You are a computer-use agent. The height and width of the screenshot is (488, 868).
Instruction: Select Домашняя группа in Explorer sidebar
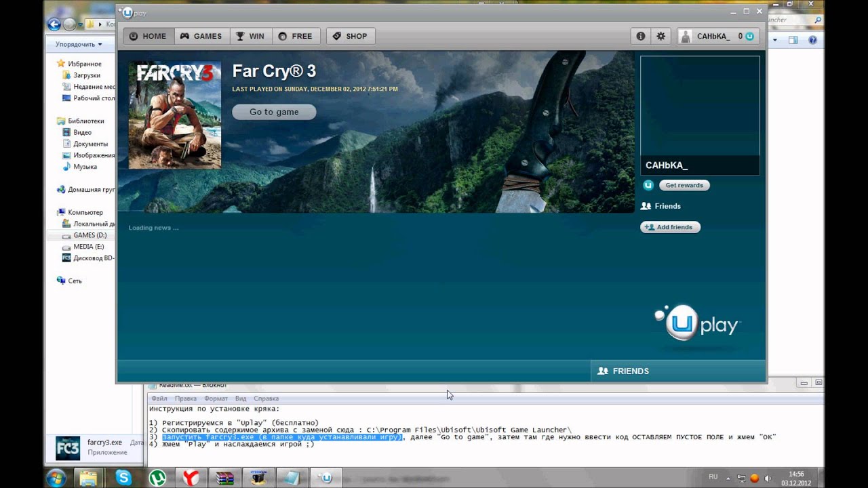click(x=85, y=190)
